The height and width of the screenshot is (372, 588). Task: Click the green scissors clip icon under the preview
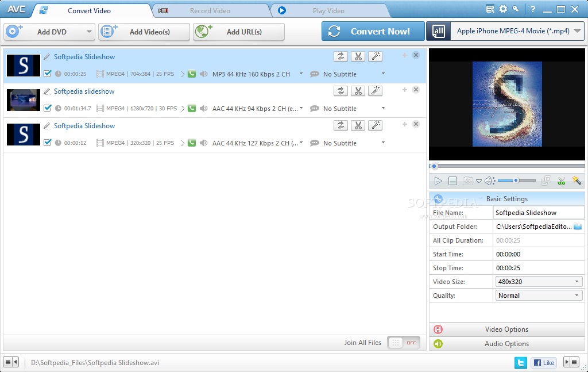click(562, 181)
